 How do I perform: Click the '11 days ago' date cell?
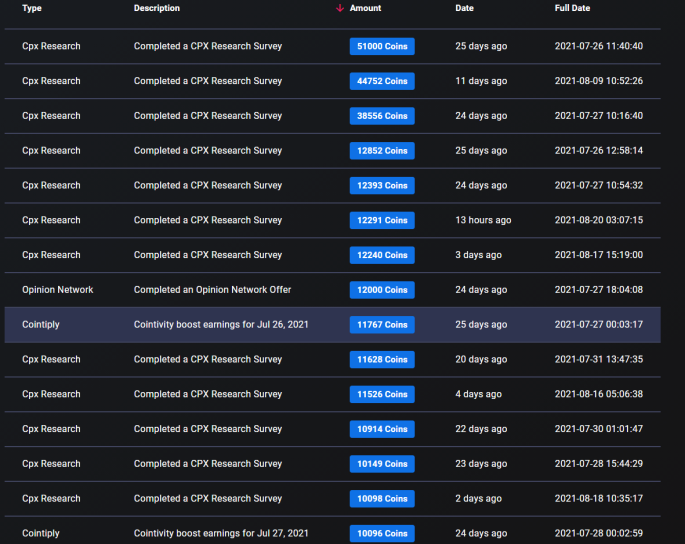pos(481,81)
